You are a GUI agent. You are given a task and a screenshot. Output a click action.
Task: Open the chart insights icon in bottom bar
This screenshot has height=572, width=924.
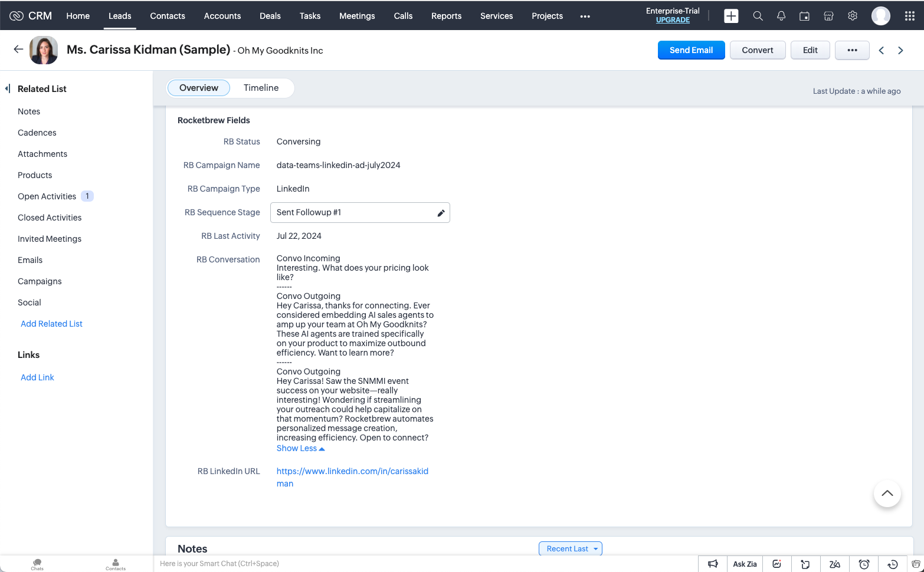pyautogui.click(x=777, y=564)
